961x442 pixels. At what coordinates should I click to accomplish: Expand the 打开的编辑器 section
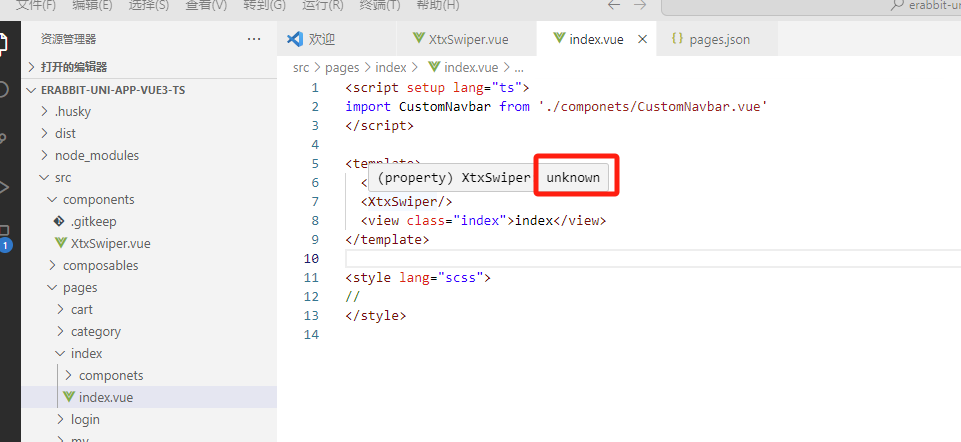(x=149, y=67)
